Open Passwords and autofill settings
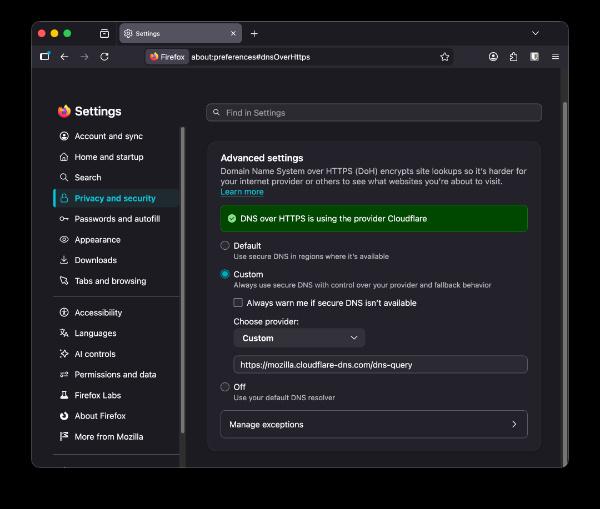Image resolution: width=600 pixels, height=509 pixels. point(117,219)
